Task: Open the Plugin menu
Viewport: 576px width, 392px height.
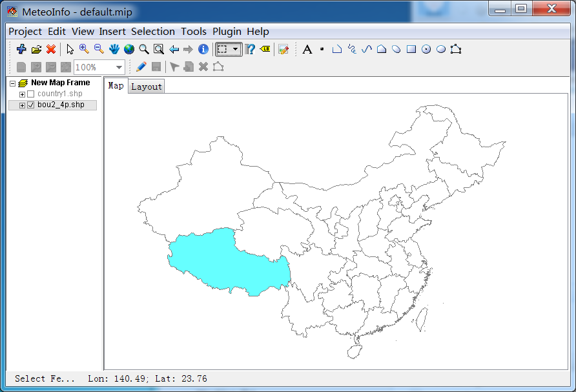Action: pos(227,31)
